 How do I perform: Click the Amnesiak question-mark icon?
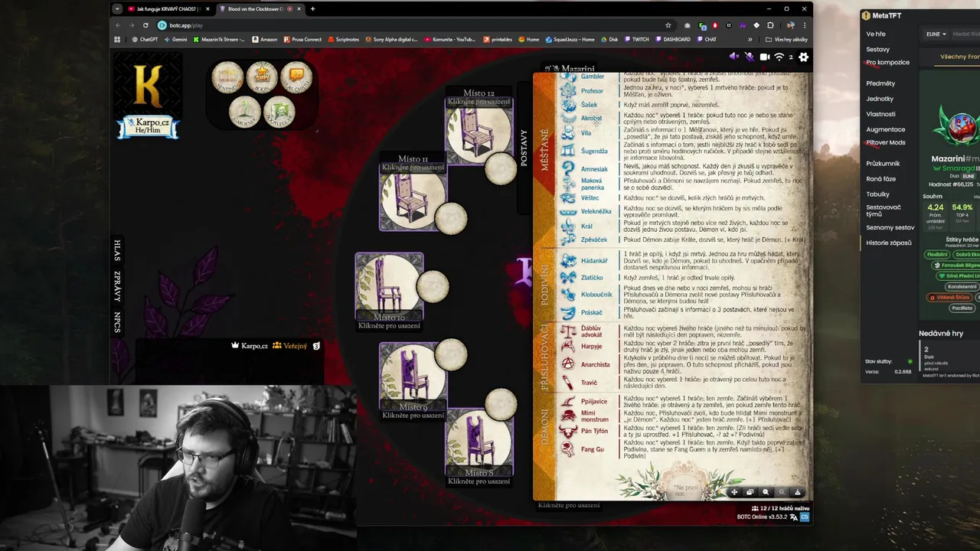click(x=569, y=170)
